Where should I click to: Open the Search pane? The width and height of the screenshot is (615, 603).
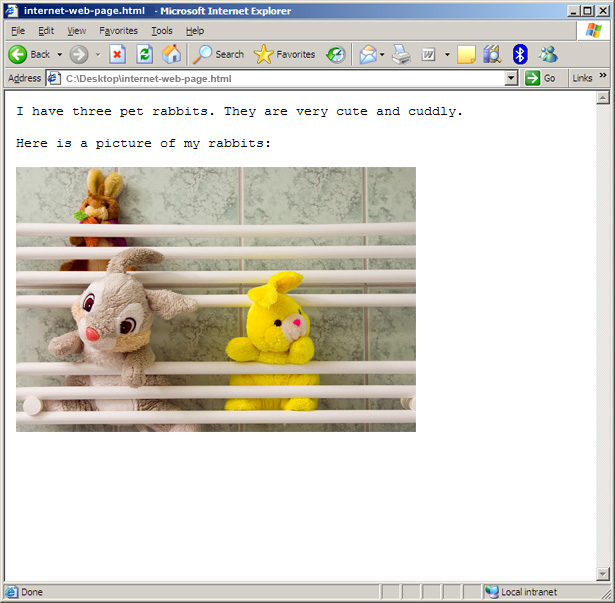(x=218, y=54)
